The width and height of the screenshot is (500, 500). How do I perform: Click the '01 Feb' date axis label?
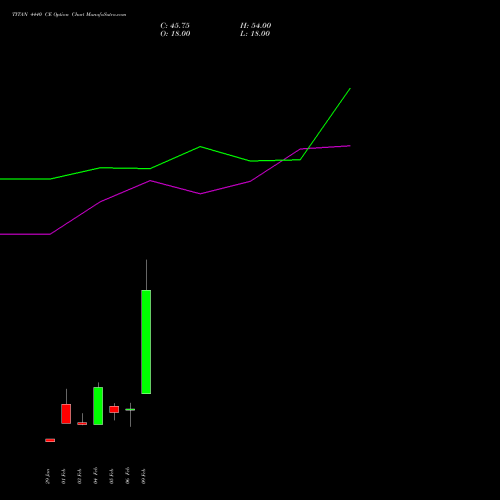click(64, 476)
